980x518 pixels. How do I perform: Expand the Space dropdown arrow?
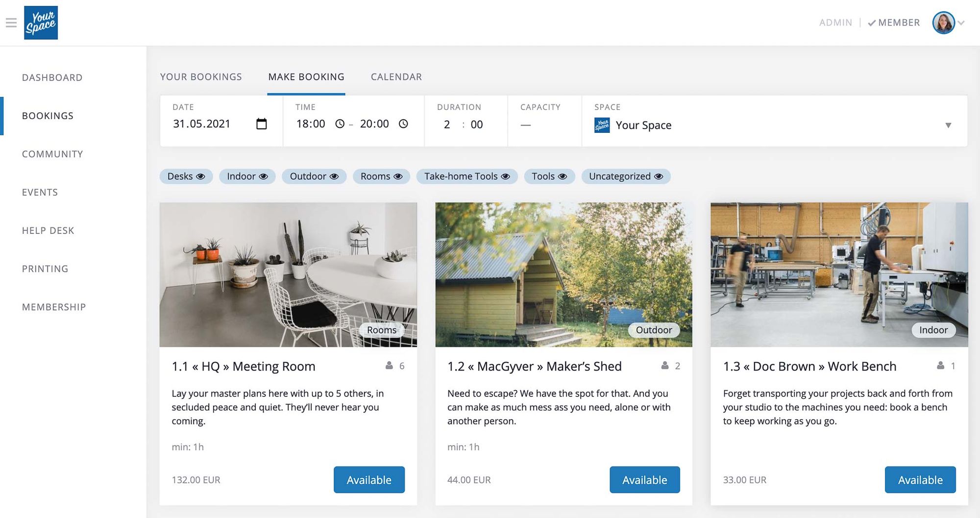click(x=948, y=125)
